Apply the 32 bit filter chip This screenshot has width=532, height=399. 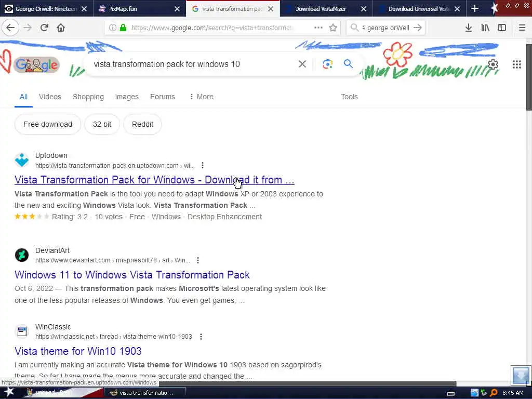pos(102,124)
